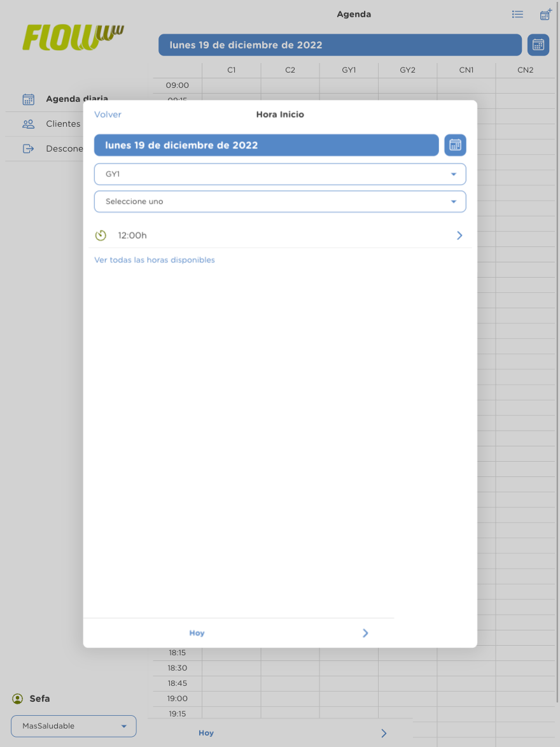Click the 19:00 time row label
Screen dimensions: 560x747
pos(177,699)
